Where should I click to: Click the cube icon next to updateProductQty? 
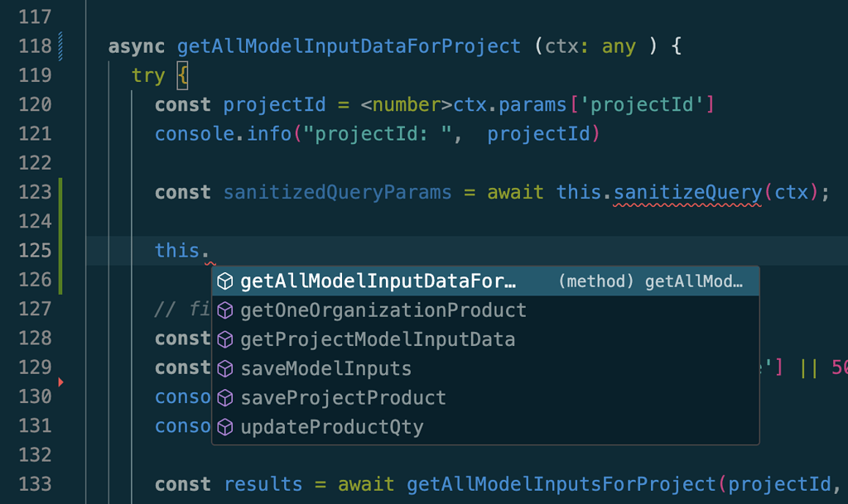click(224, 425)
